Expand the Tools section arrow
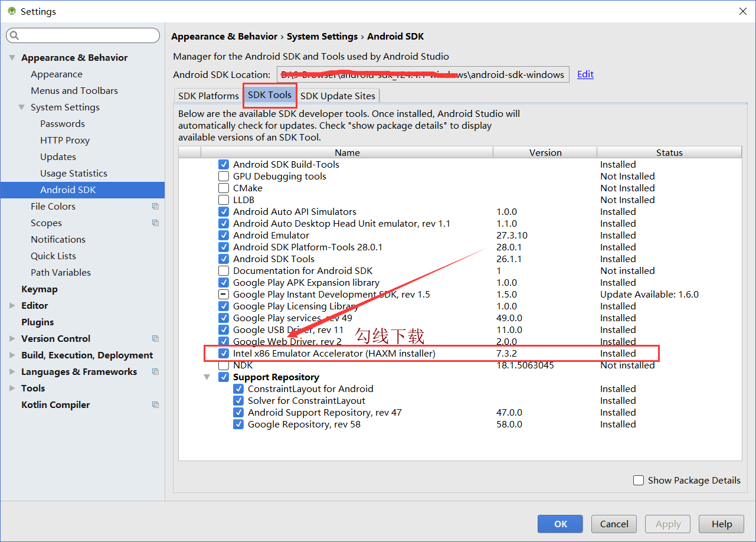 12,388
